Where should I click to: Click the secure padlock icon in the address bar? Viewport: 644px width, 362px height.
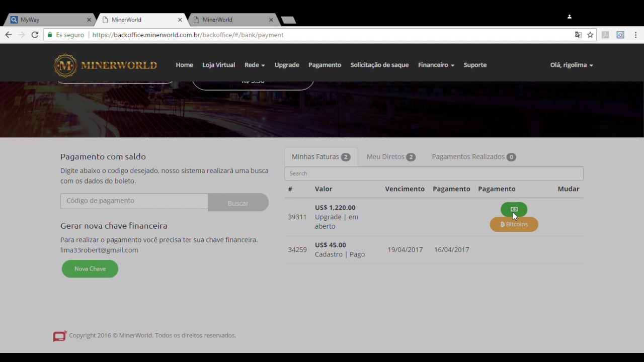[50, 35]
